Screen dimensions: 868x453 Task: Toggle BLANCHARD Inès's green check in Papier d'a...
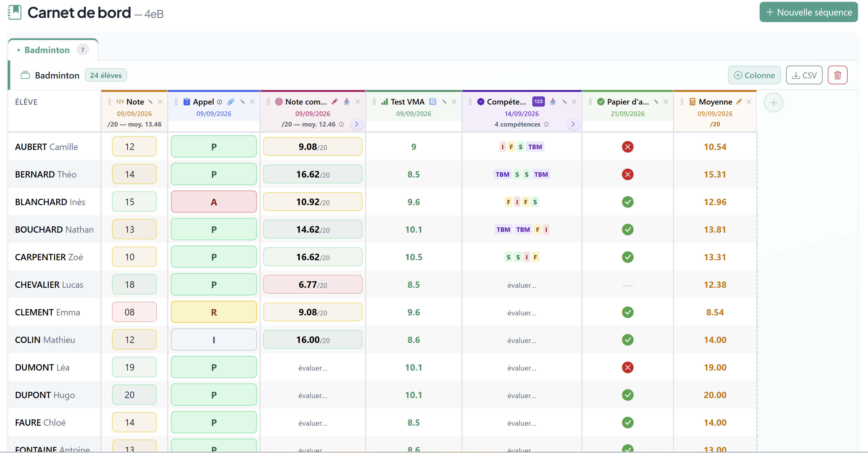click(627, 202)
